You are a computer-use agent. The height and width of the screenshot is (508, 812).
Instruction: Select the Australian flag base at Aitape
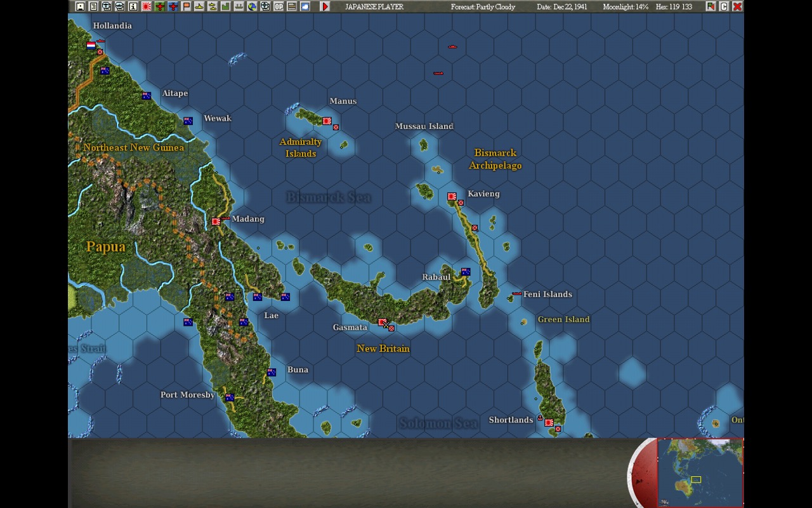click(x=147, y=96)
